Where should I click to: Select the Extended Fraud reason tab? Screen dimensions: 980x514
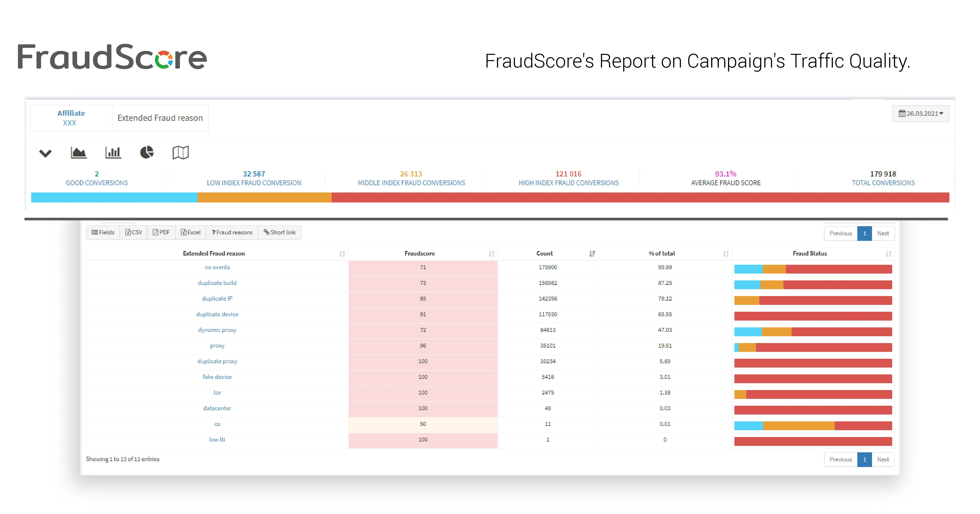[160, 118]
